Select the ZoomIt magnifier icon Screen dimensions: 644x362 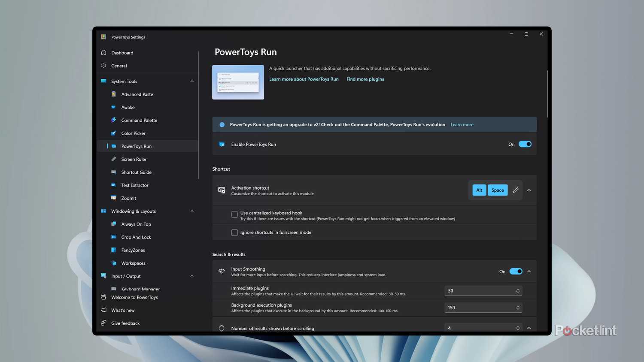114,198
